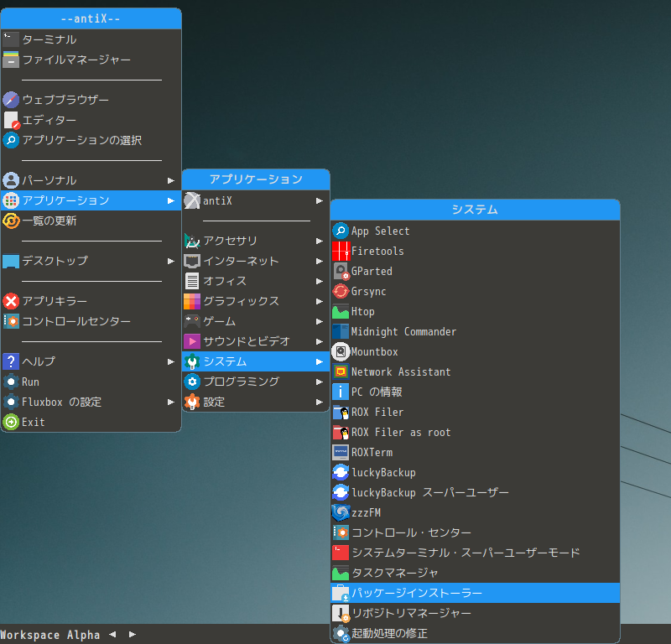671x644 pixels.
Task: Click the Mountbox drive icon
Action: coord(341,351)
